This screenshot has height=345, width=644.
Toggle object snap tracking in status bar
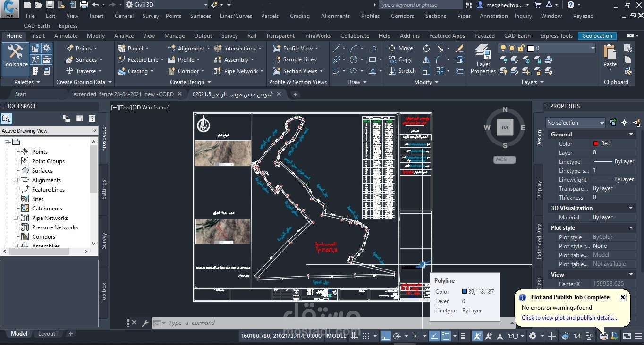tap(435, 336)
